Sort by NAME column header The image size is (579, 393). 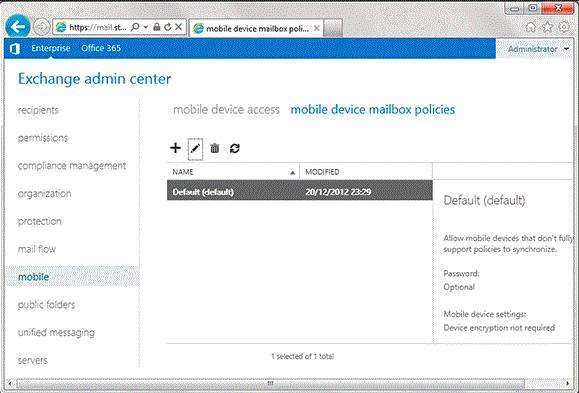point(233,172)
